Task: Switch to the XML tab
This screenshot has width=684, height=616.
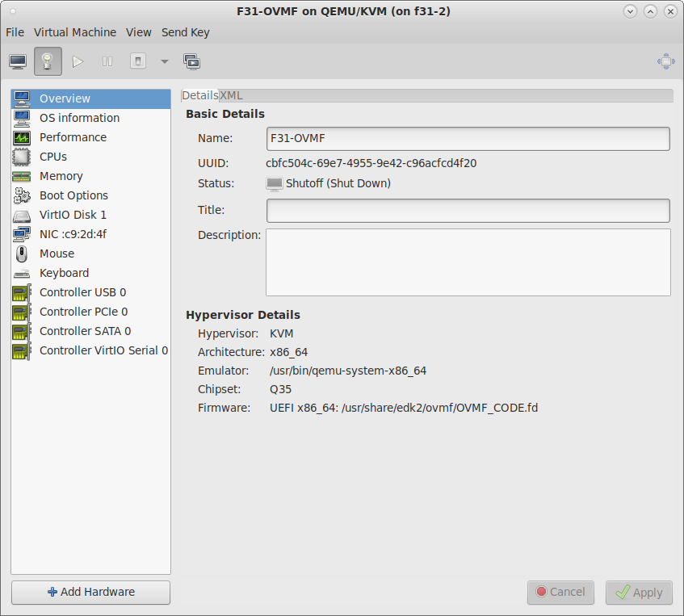Action: click(x=232, y=95)
